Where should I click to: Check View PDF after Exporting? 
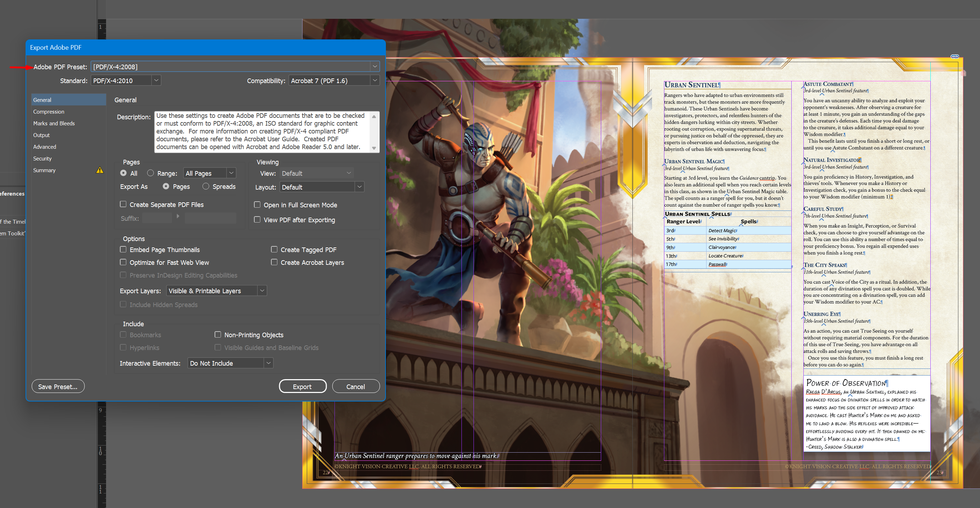coord(257,220)
